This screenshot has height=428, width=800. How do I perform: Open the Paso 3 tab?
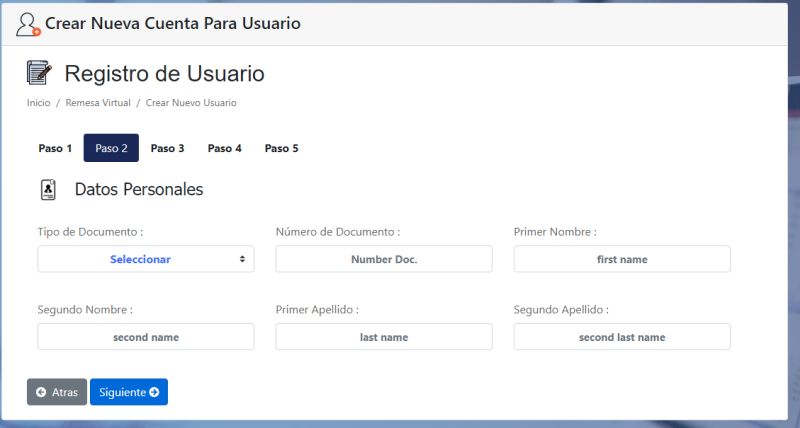(167, 148)
